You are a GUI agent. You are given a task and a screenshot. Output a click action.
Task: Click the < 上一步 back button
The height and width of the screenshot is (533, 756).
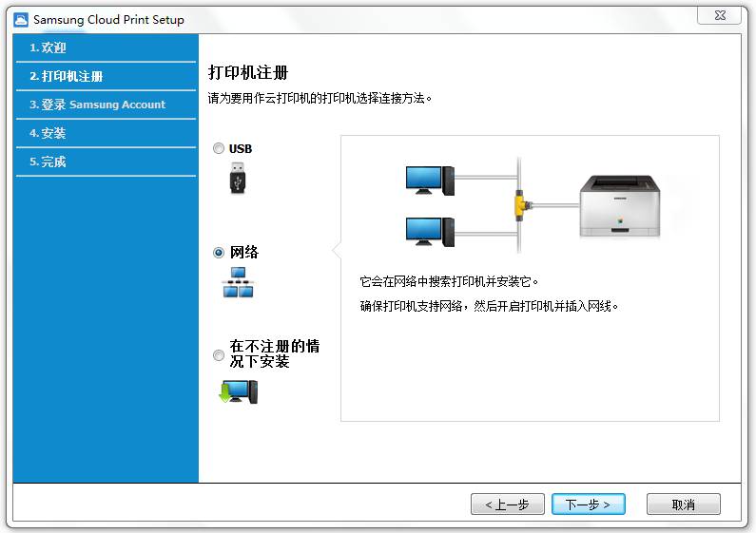coord(508,504)
